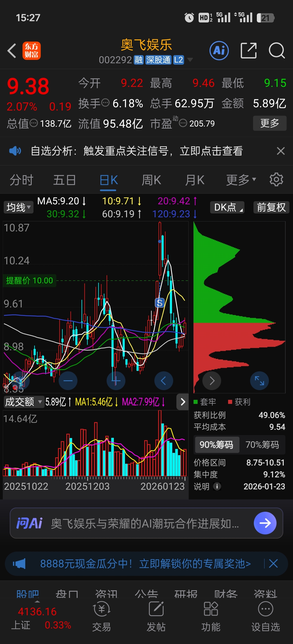293x644 pixels.
Task: Switch to 周K chart tab
Action: click(x=151, y=180)
